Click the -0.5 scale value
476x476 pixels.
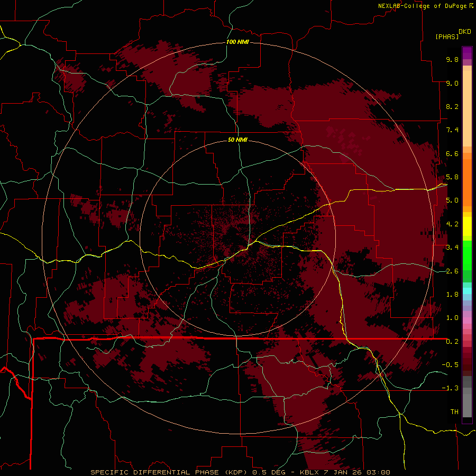(x=450, y=365)
